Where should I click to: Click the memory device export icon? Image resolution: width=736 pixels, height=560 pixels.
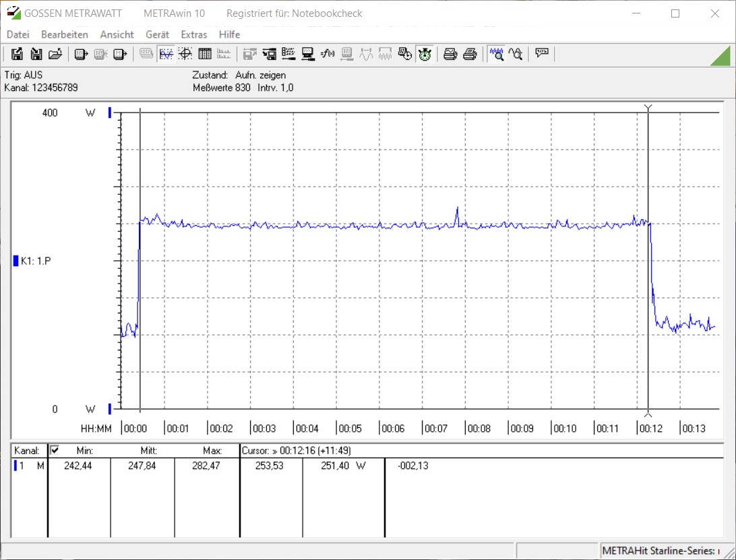coord(120,54)
